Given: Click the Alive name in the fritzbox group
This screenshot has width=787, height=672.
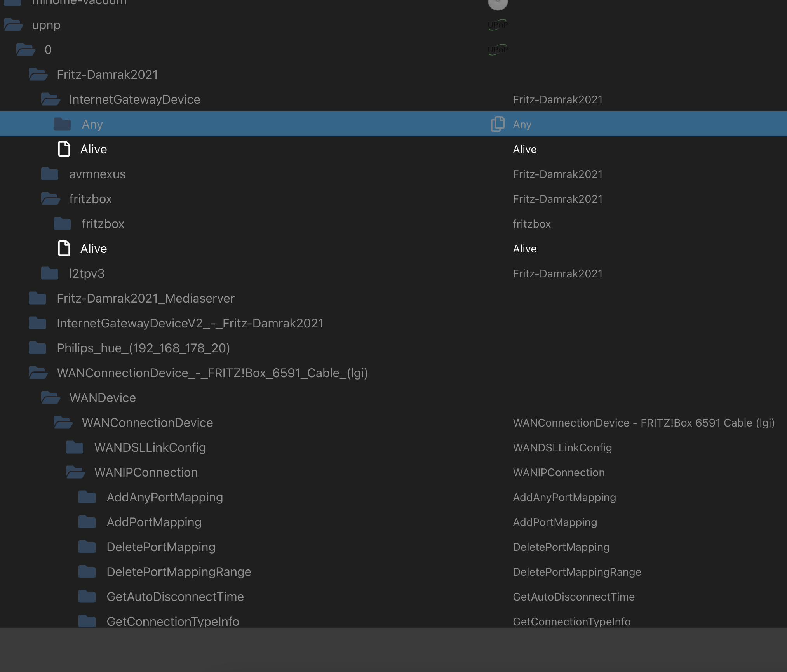Looking at the screenshot, I should coord(525,249).
